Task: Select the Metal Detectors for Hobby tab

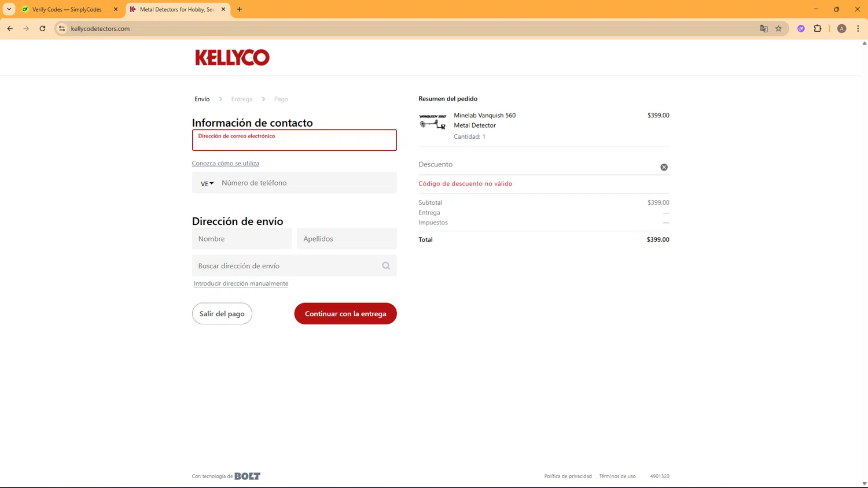Action: pyautogui.click(x=178, y=9)
